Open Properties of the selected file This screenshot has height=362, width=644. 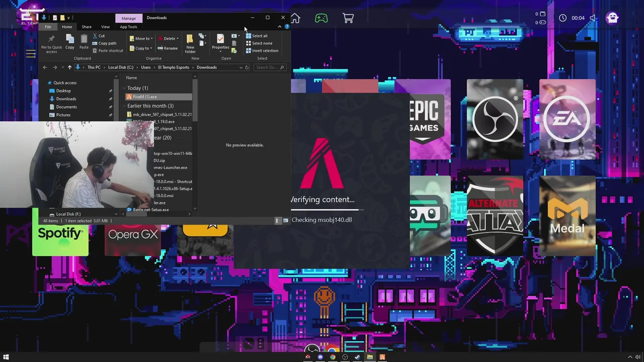[x=220, y=42]
